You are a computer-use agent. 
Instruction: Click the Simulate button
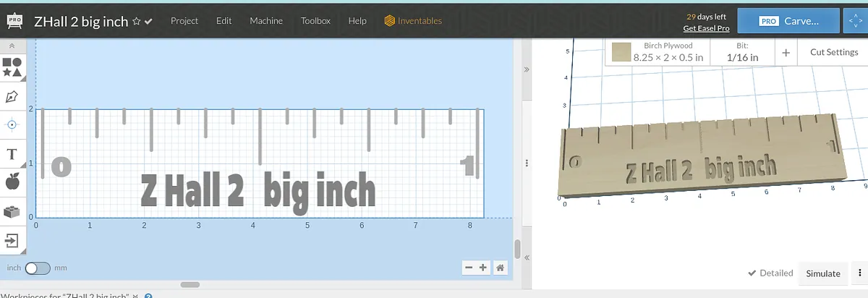coord(823,273)
